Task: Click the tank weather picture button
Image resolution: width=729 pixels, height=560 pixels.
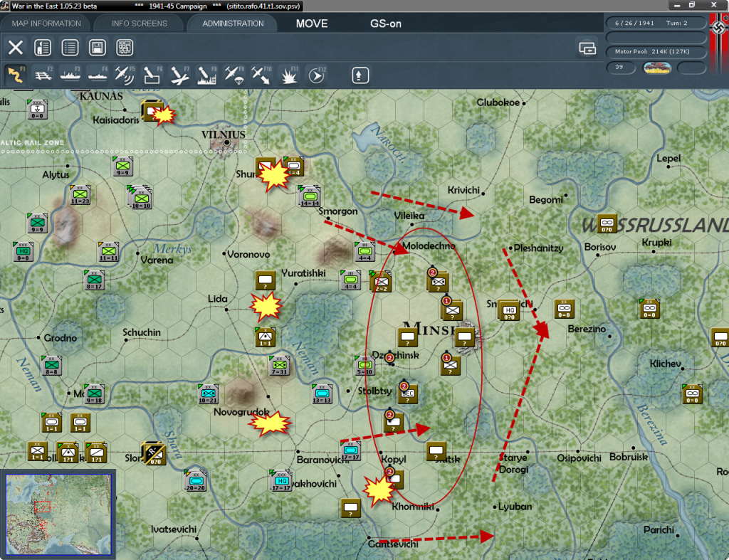Action: pyautogui.click(x=657, y=68)
